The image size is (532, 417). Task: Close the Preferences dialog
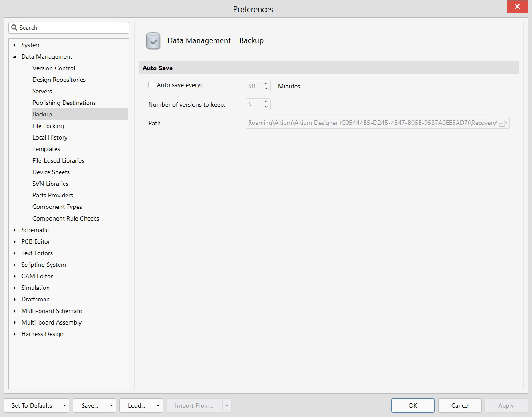(x=517, y=7)
